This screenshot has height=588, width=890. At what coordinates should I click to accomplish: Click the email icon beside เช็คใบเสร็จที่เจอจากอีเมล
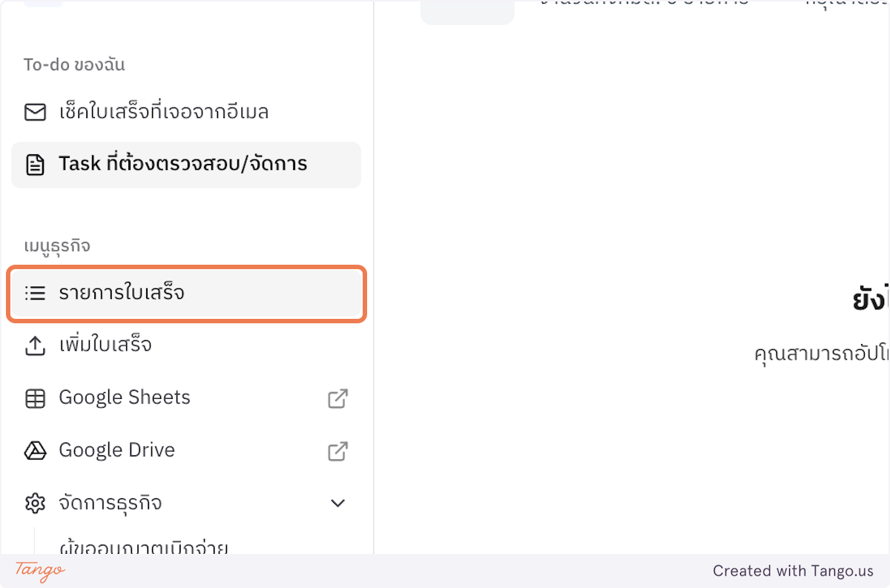click(34, 111)
